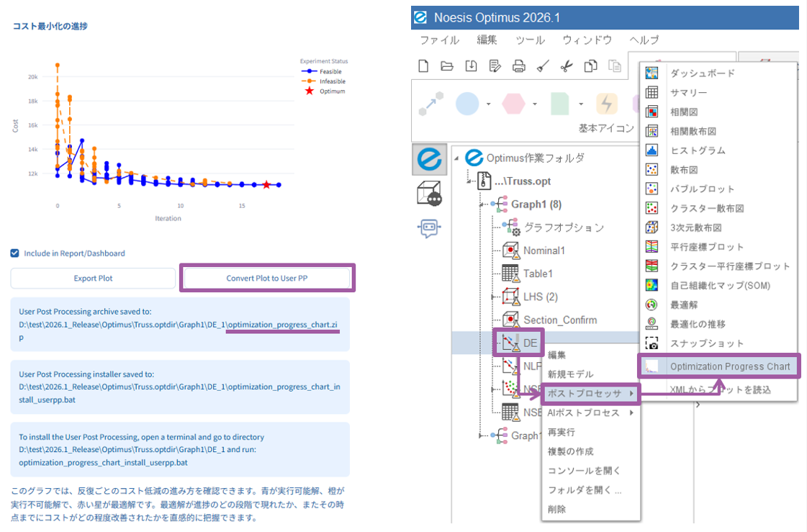Click the 3次元散布図 cube icon
Viewport: 807px width, 532px height.
click(x=652, y=227)
